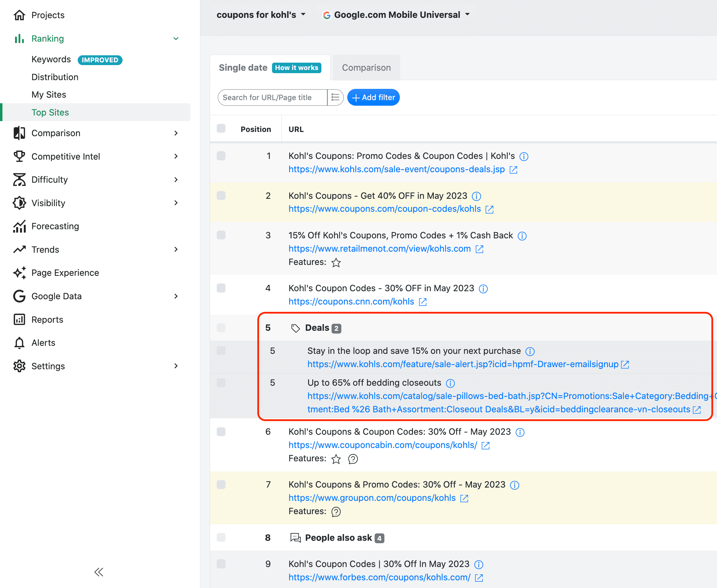Click the Trends arrow icon
The image size is (717, 588).
(x=19, y=250)
